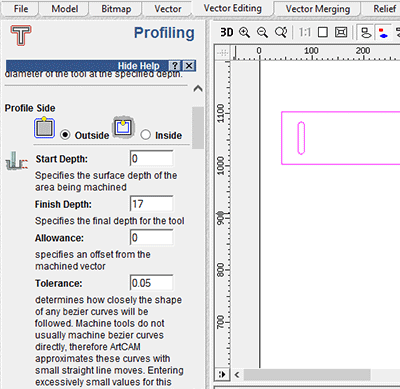Switch to 3D view
The image size is (400, 389).
(x=227, y=32)
